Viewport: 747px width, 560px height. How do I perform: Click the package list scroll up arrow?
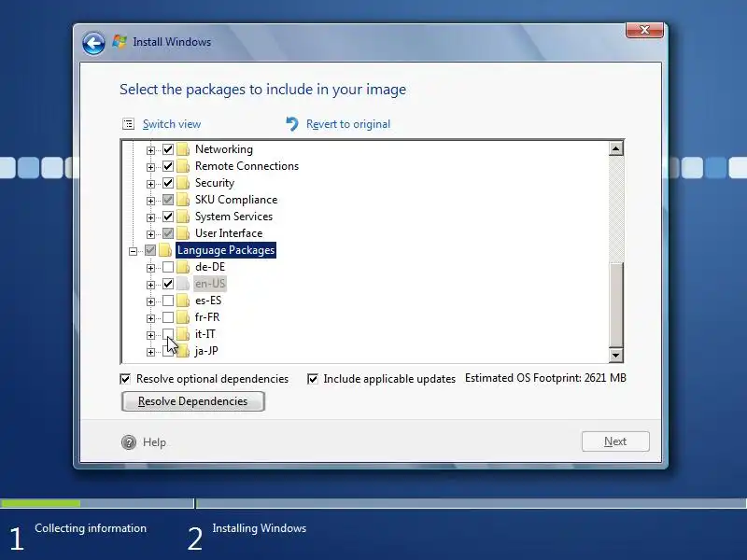click(x=615, y=148)
